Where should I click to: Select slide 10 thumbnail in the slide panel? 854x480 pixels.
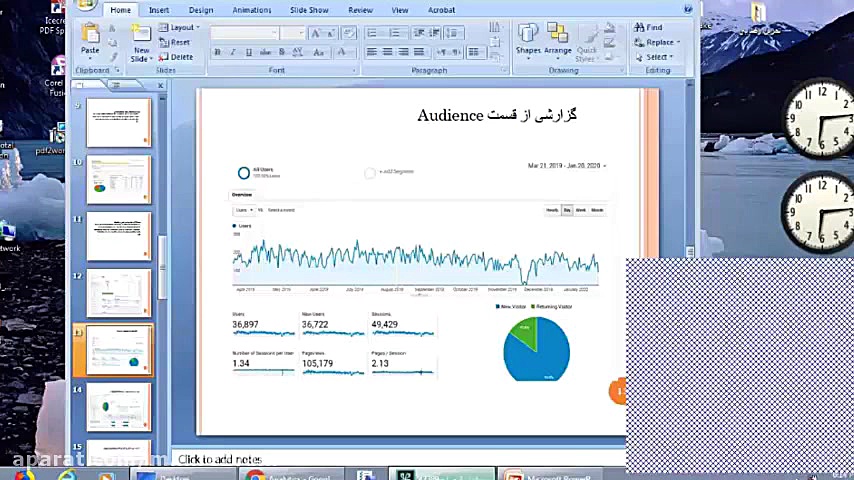[119, 180]
